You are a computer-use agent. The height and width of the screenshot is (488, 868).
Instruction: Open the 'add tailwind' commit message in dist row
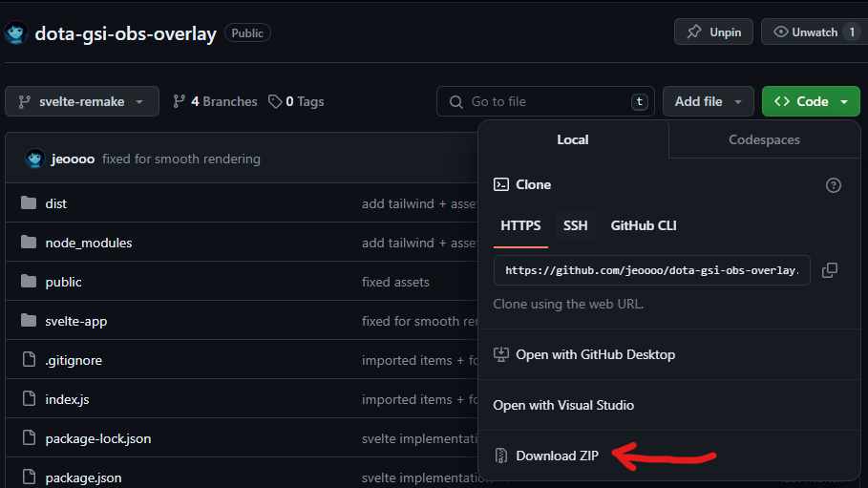(x=419, y=203)
